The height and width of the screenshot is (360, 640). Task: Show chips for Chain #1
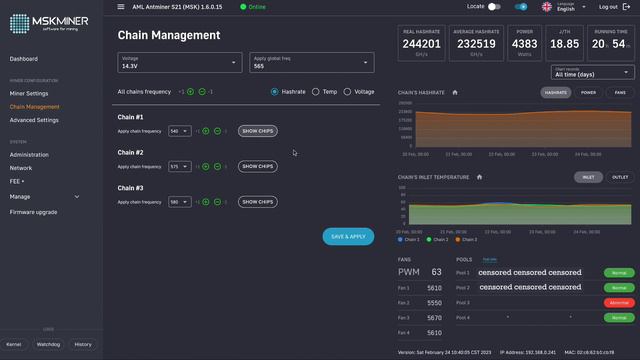point(258,131)
